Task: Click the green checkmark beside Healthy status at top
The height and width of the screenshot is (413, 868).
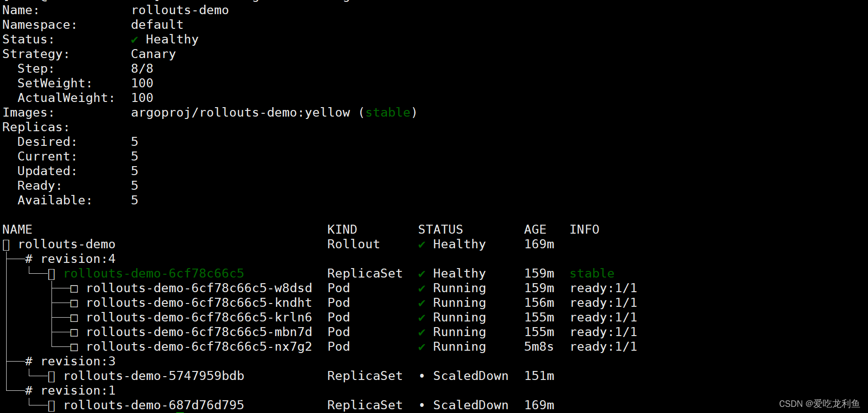Action: click(135, 40)
